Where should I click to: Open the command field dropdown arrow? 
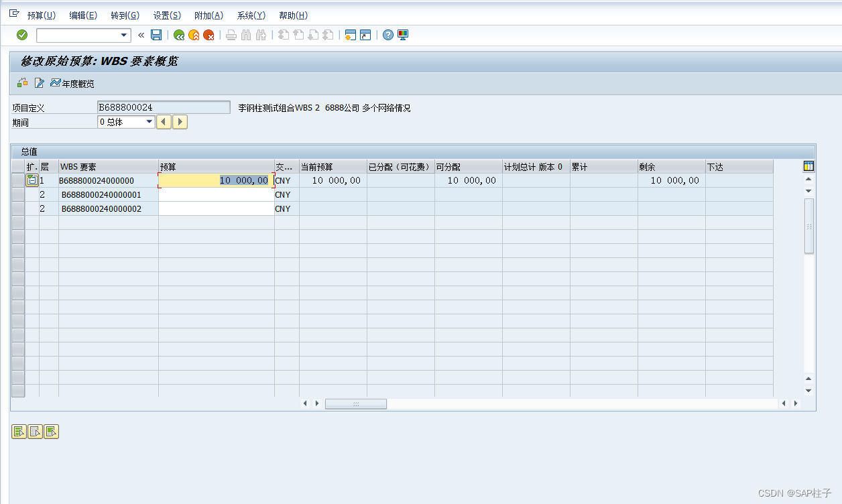tap(124, 35)
